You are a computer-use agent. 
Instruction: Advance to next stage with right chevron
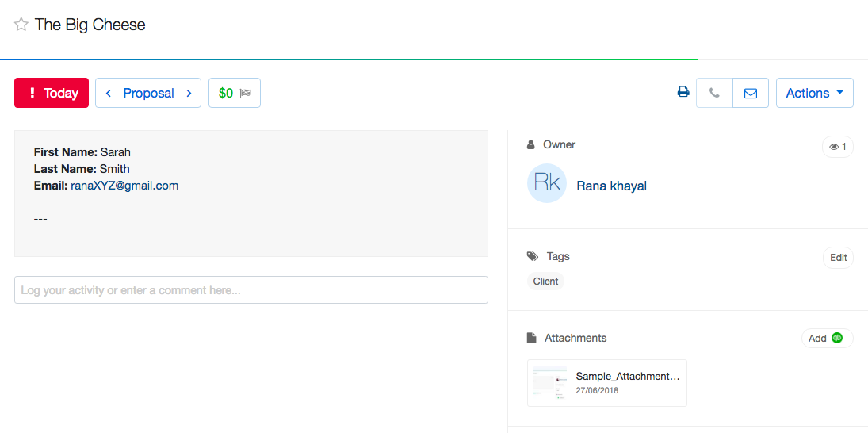tap(189, 93)
